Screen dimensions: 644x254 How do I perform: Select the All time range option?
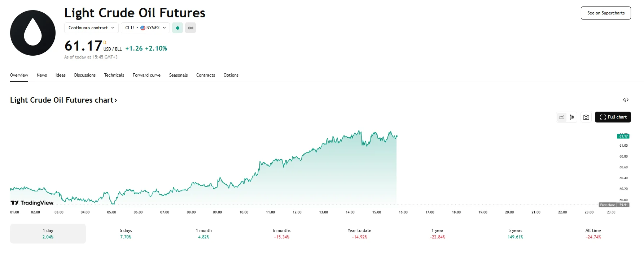(593, 233)
